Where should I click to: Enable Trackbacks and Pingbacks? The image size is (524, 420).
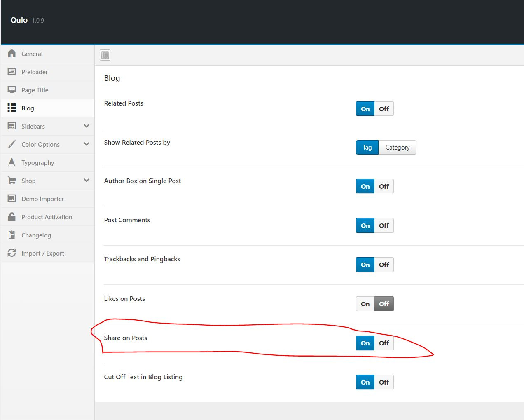coord(365,265)
